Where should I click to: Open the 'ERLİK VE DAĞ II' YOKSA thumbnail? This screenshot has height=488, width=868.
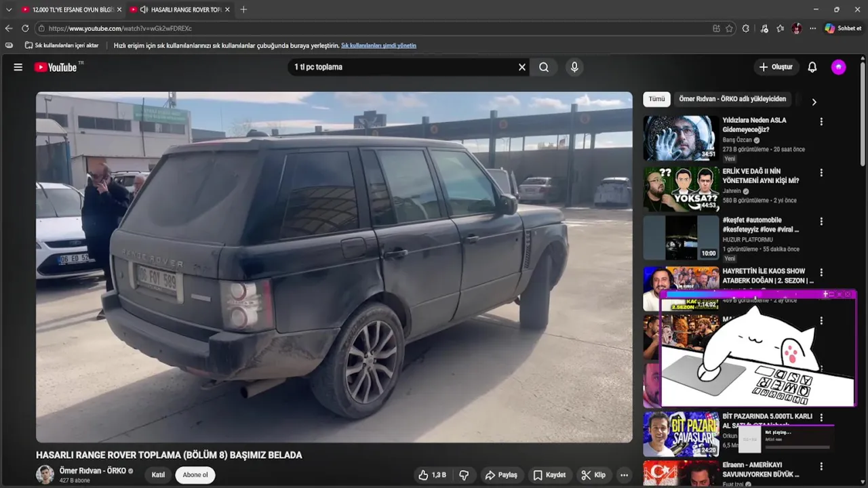681,188
